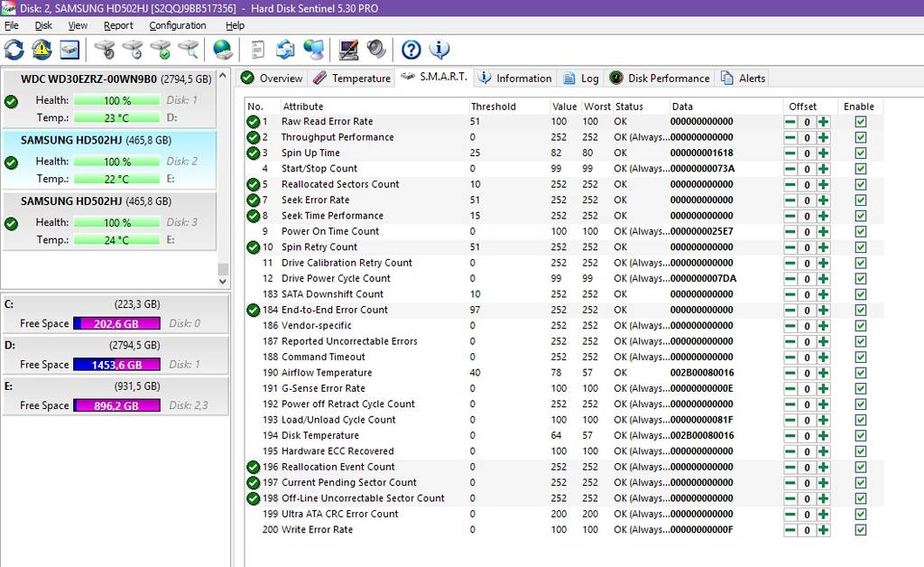Click the info speech bubble toolbar icon
The height and width of the screenshot is (567, 924).
[x=439, y=50]
